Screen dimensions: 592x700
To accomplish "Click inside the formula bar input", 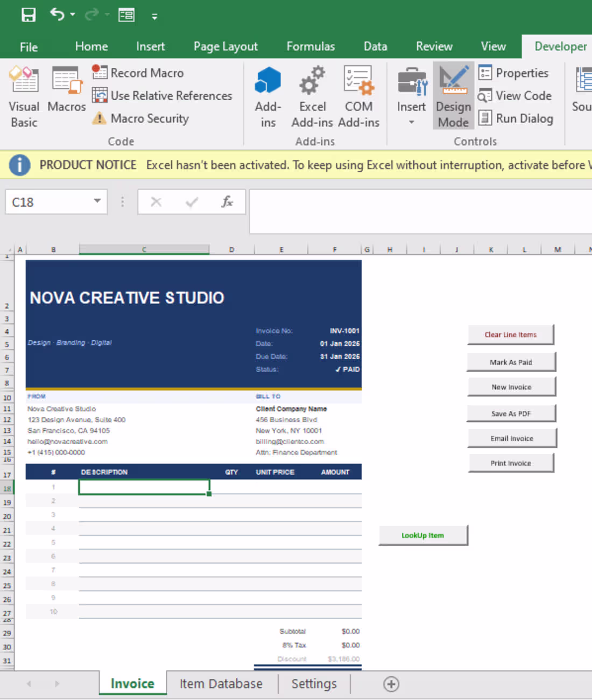I will pyautogui.click(x=421, y=211).
